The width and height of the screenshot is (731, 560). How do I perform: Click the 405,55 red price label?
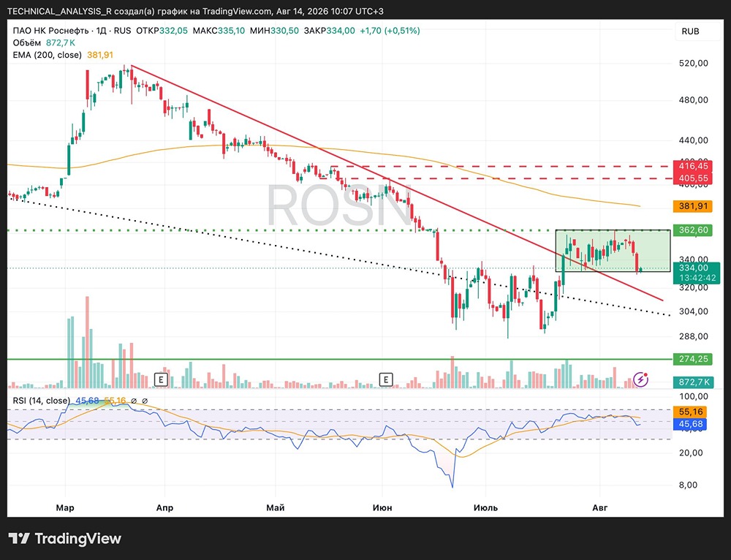coord(693,178)
